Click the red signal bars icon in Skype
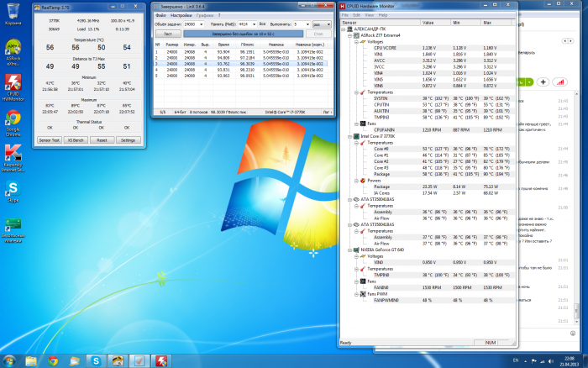Viewport: 588px width, 368px height. (560, 81)
